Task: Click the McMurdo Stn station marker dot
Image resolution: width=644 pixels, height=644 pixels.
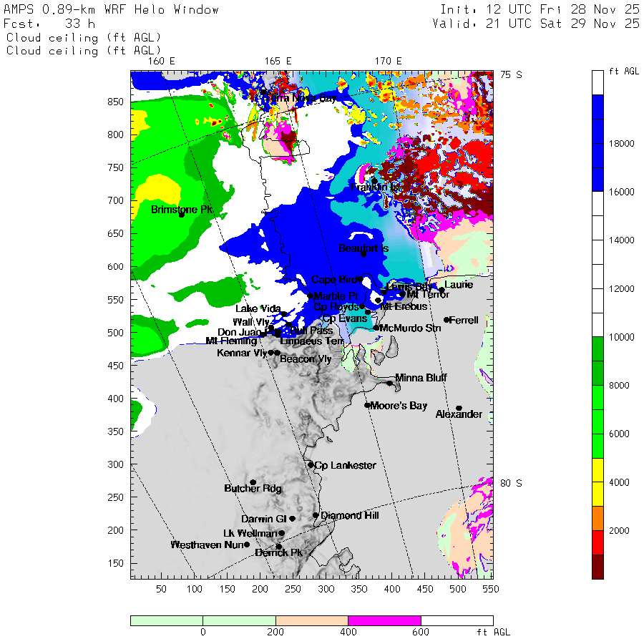Action: coord(376,328)
